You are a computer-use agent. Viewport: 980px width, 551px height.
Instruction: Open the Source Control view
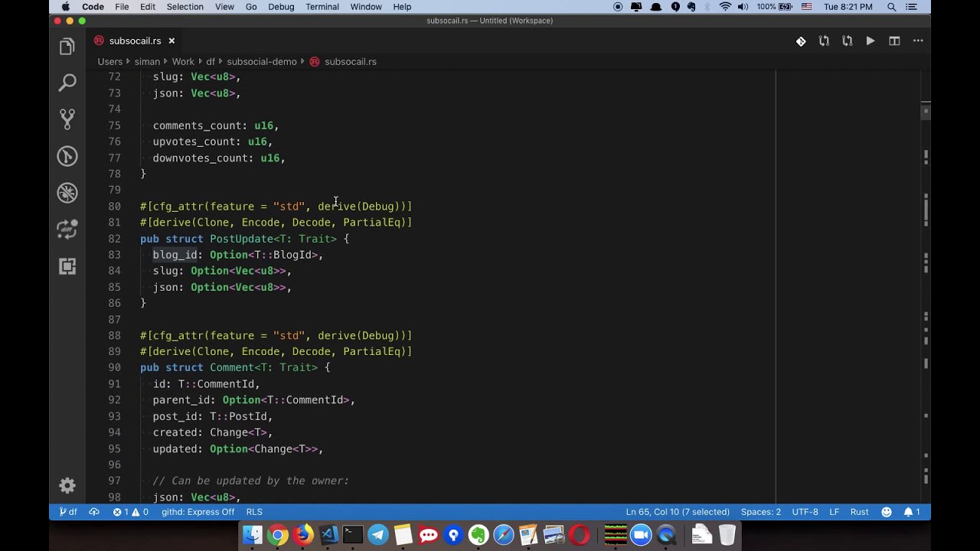pyautogui.click(x=67, y=119)
